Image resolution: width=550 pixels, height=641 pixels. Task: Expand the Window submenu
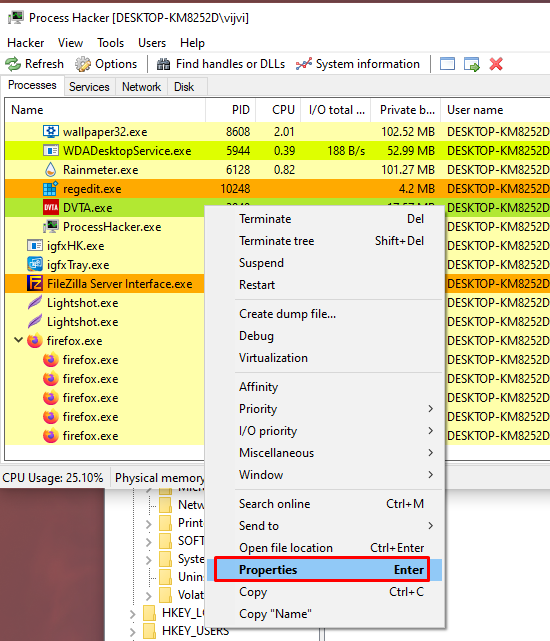[x=430, y=475]
